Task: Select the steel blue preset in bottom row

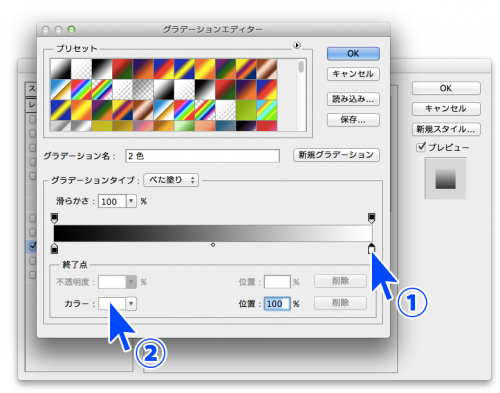Action: (x=226, y=126)
